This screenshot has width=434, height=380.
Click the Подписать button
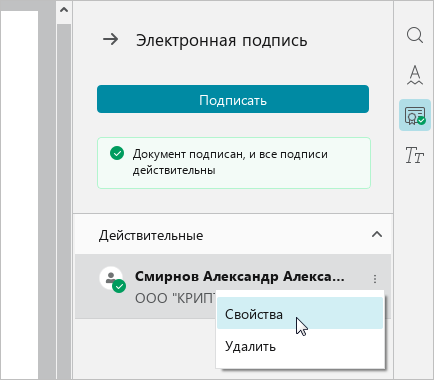[233, 99]
